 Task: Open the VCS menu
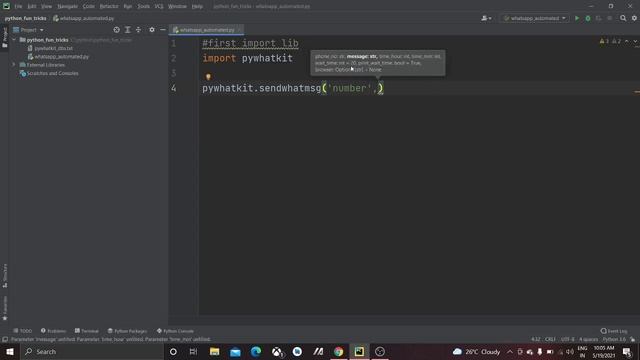point(159,6)
